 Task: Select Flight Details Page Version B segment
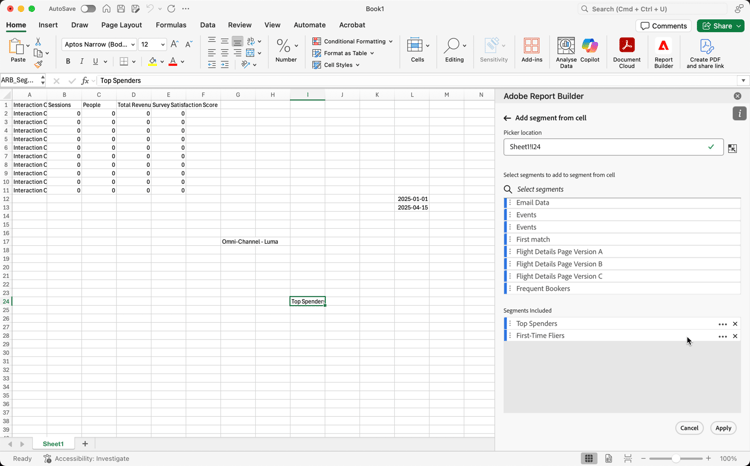click(622, 264)
